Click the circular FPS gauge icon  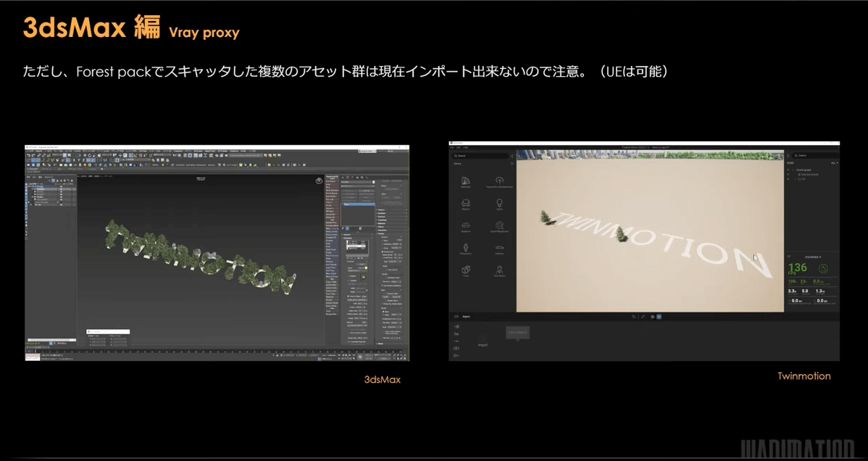[x=823, y=269]
